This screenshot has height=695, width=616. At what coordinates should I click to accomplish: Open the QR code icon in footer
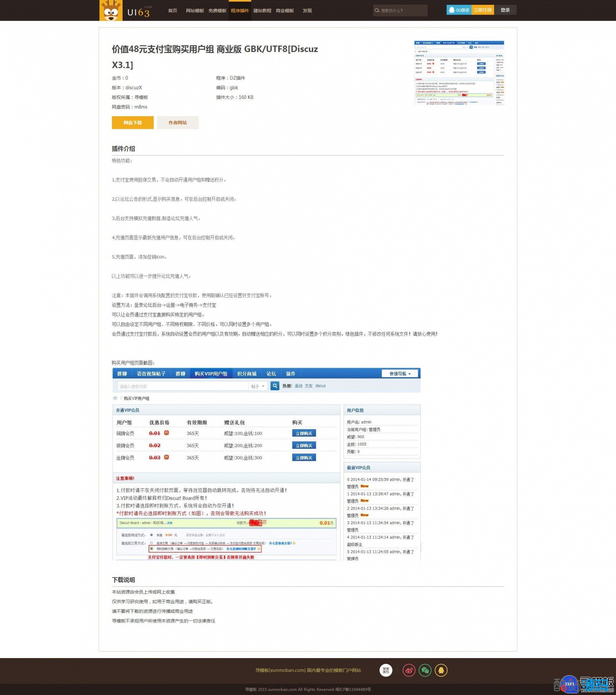pos(385,670)
